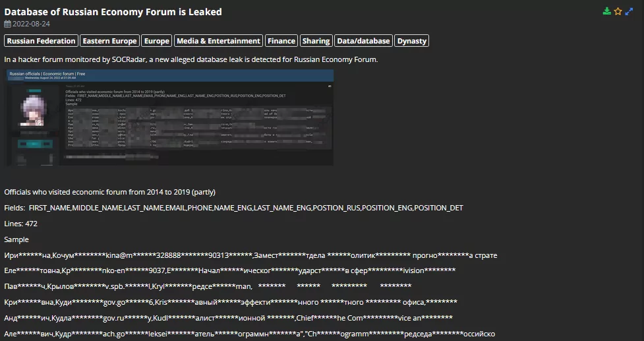
Task: Click the calendar icon beside 2022-08-24
Action: coord(7,24)
